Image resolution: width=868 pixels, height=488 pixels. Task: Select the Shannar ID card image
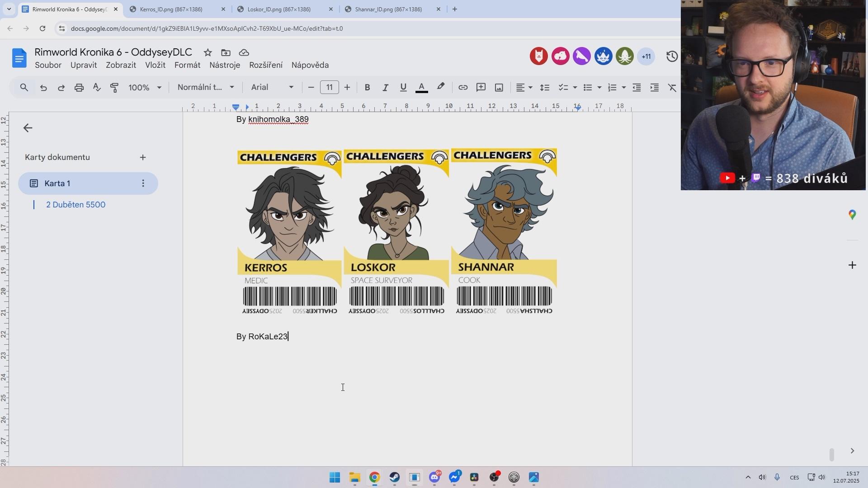(504, 232)
